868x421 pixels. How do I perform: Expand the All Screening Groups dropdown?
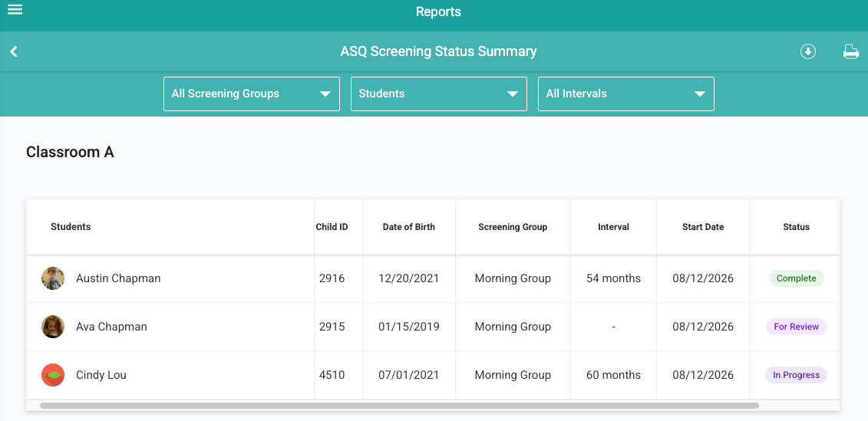[x=251, y=94]
